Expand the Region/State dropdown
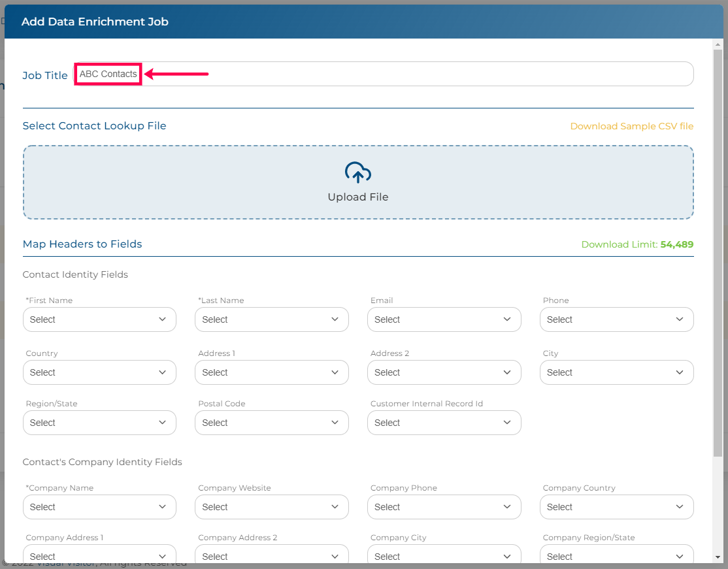Screen dimensions: 728x569 pos(99,423)
